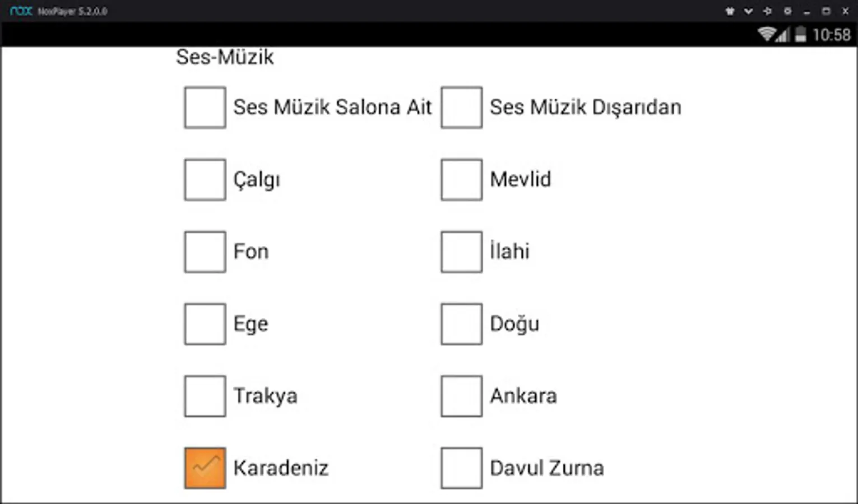Click the Nox logo in title bar
Viewport: 858px width, 504px height.
pyautogui.click(x=21, y=11)
